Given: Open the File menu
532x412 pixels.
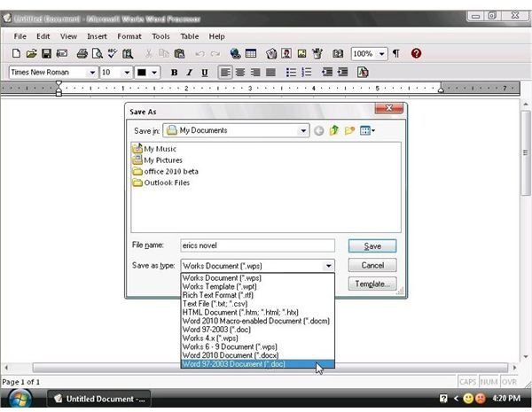Looking at the screenshot, I should tap(20, 36).
